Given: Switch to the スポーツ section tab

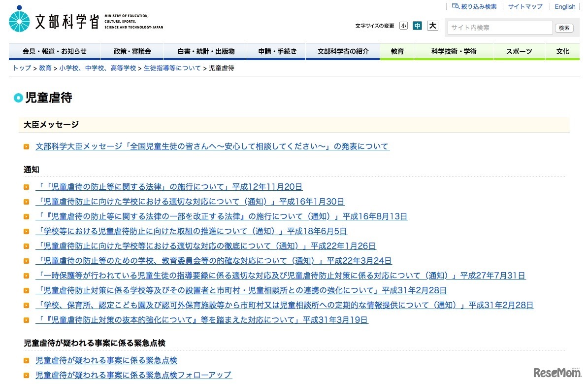Looking at the screenshot, I should coord(519,51).
